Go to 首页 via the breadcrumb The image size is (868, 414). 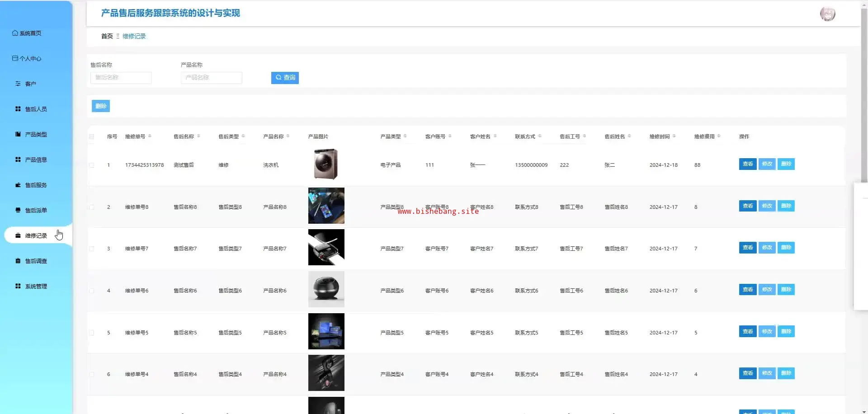[x=107, y=36]
